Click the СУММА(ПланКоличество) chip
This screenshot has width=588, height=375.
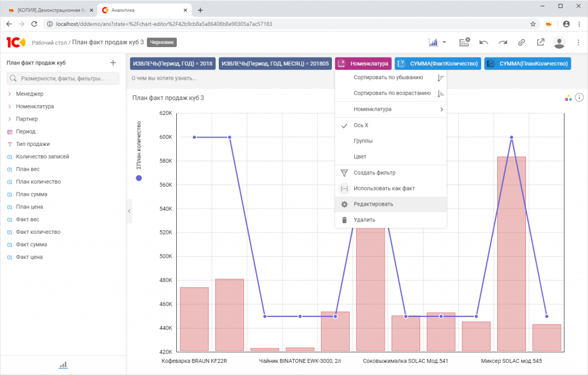(x=528, y=64)
